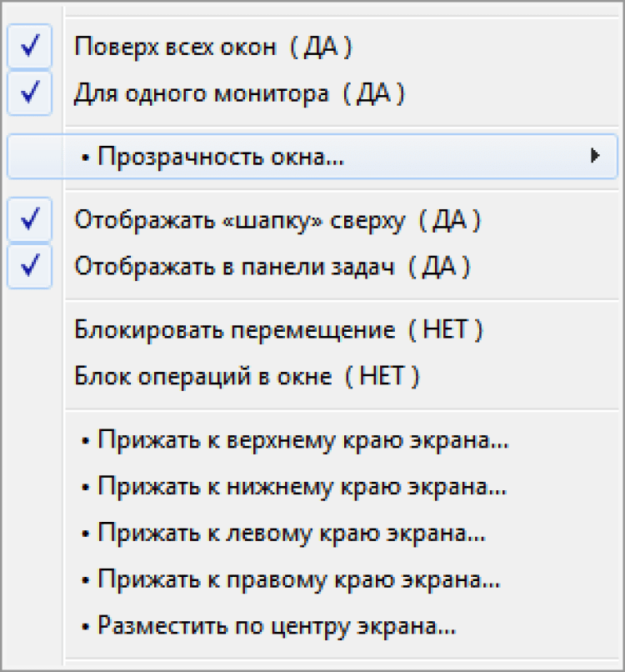The width and height of the screenshot is (625, 672).
Task: Click the checkmark beside «Отображать «шапку» сверху»
Action: tap(30, 221)
